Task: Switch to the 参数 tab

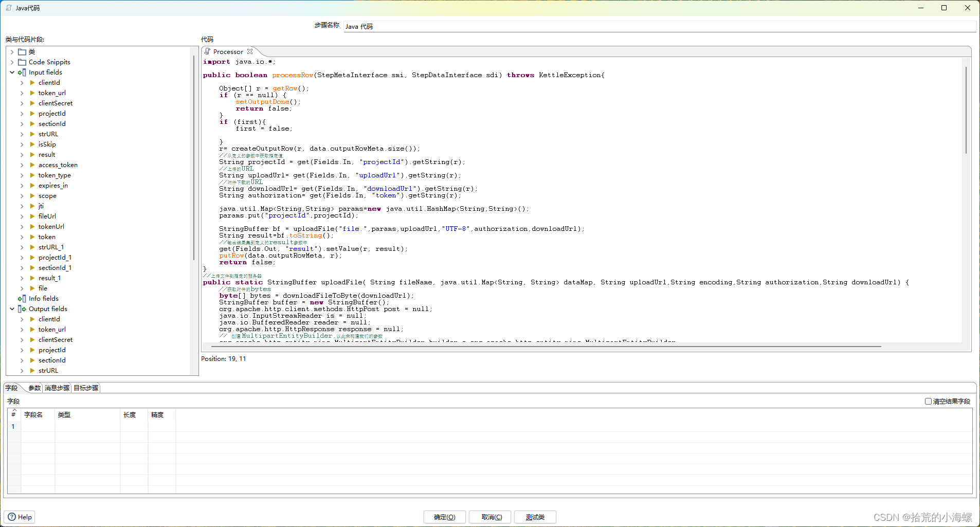Action: pos(34,388)
